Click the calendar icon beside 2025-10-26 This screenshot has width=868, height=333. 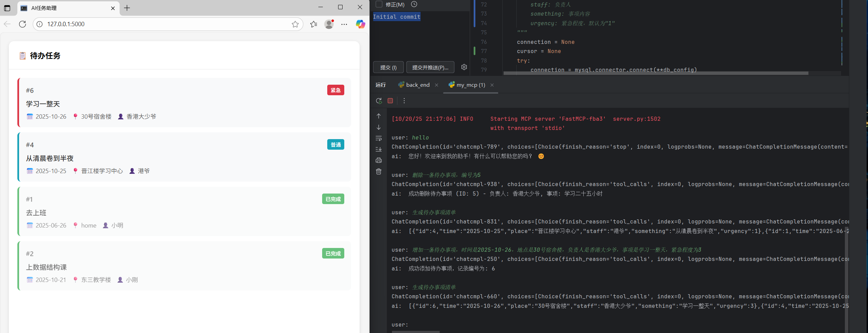point(30,117)
